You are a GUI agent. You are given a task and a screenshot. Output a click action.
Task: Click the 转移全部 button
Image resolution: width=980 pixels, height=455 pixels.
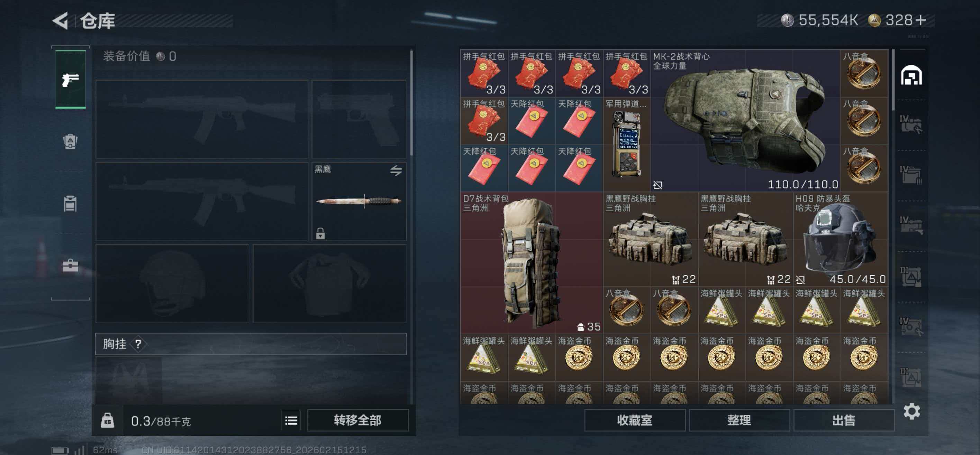coord(357,420)
